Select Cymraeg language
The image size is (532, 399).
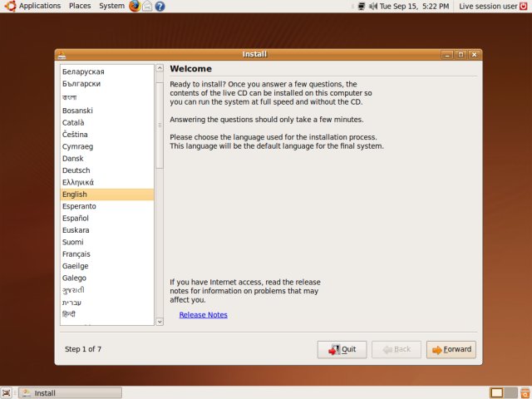[107, 146]
